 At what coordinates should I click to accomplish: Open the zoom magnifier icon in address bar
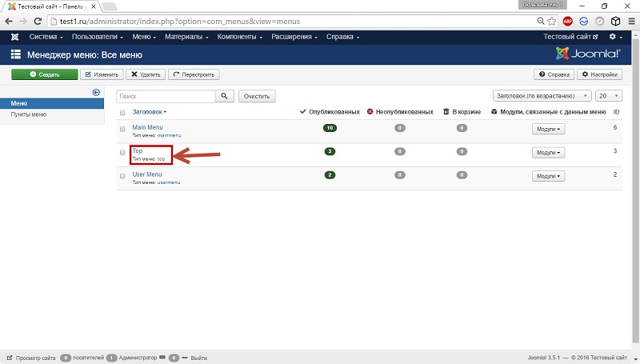(541, 22)
